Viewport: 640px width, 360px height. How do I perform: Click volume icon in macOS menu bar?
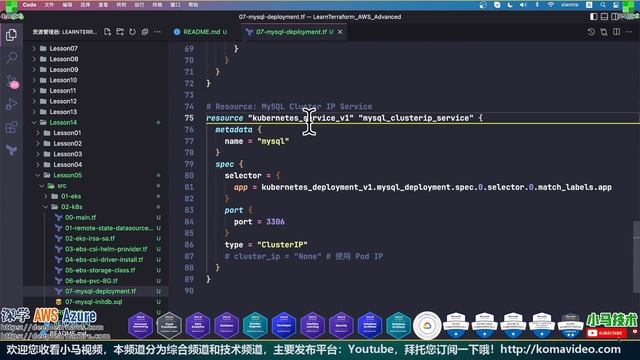click(523, 5)
